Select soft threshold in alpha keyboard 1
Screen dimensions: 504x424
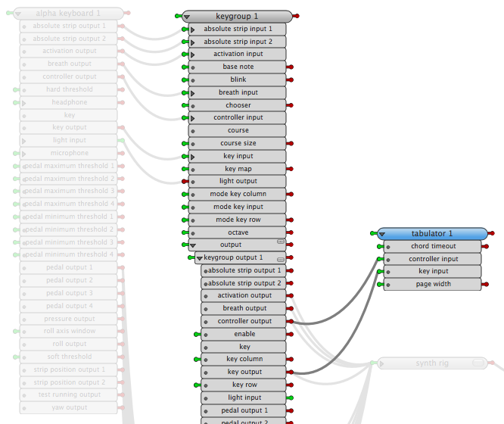tap(68, 357)
